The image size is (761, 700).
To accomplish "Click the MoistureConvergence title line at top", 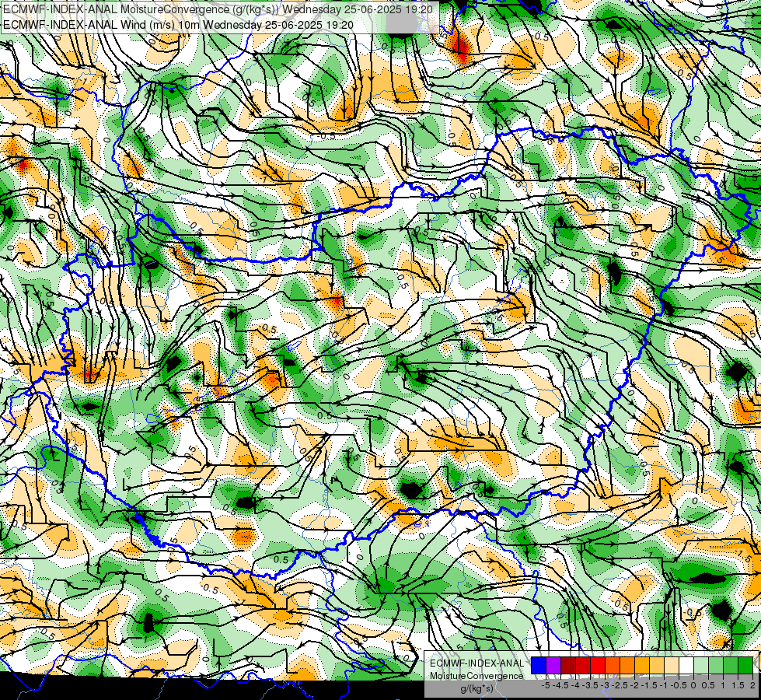I will click(x=218, y=9).
